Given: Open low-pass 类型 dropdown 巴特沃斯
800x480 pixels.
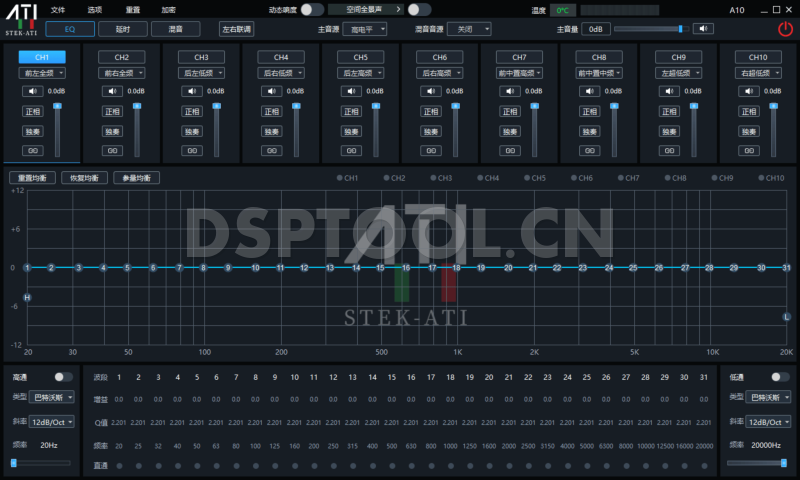Looking at the screenshot, I should coord(768,397).
